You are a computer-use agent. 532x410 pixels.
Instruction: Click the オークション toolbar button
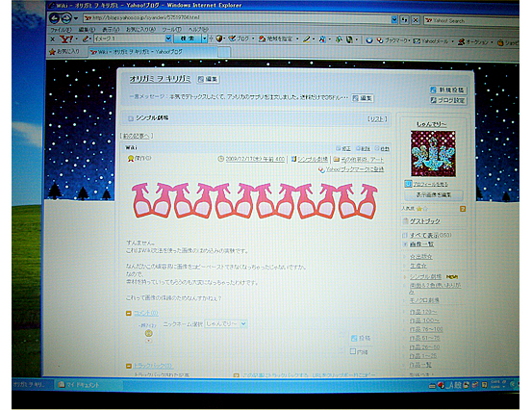472,42
